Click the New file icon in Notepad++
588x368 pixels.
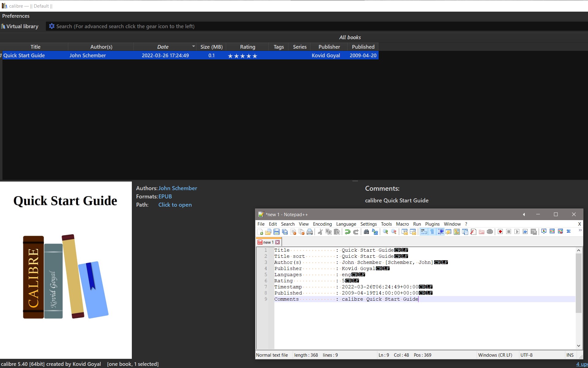(260, 232)
